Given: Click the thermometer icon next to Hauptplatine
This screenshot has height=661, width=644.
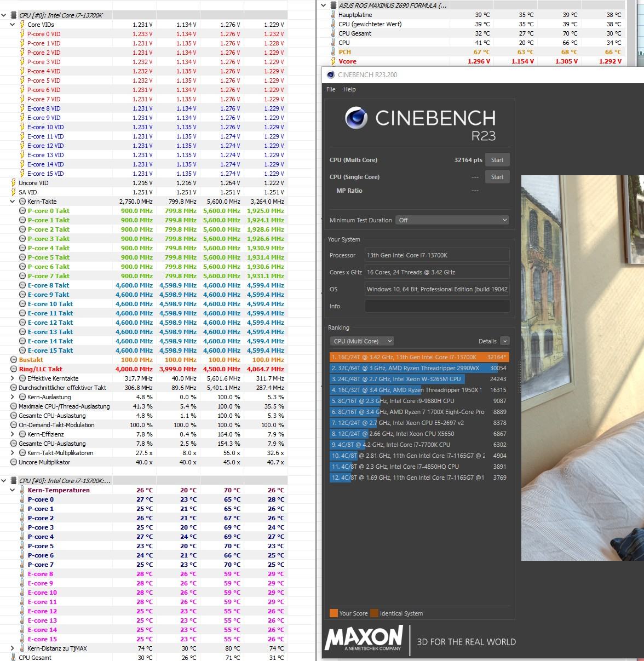Looking at the screenshot, I should pyautogui.click(x=333, y=15).
